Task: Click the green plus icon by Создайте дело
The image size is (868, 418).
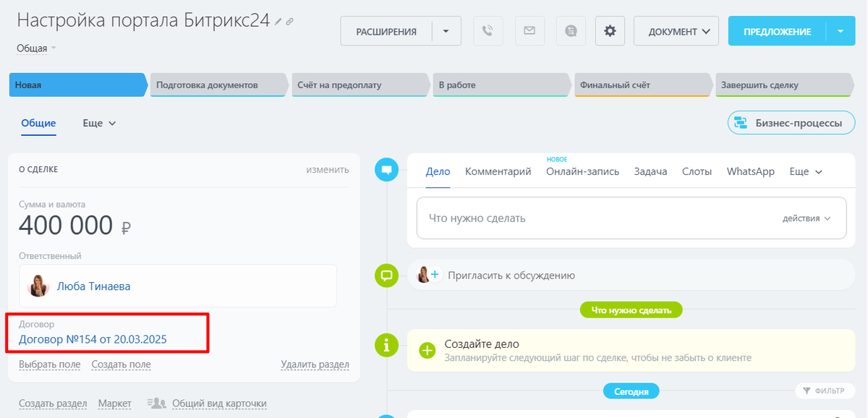Action: [x=427, y=351]
